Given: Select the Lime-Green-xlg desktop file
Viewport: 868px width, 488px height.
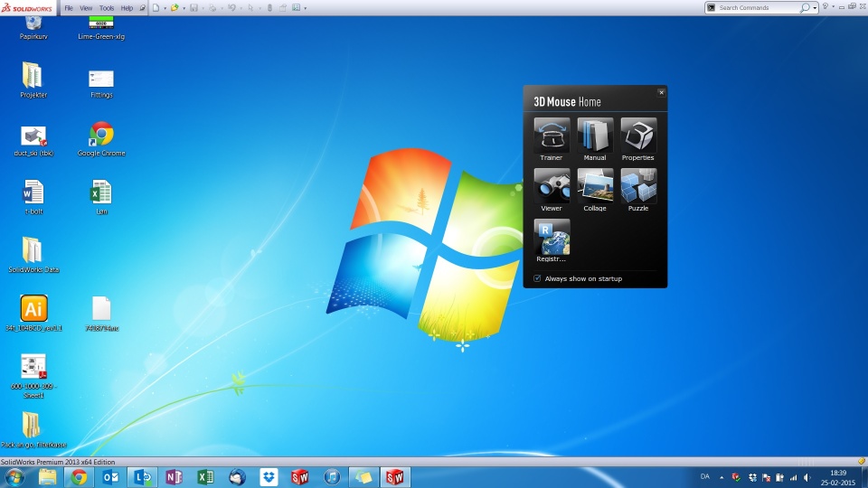Looking at the screenshot, I should (x=101, y=28).
